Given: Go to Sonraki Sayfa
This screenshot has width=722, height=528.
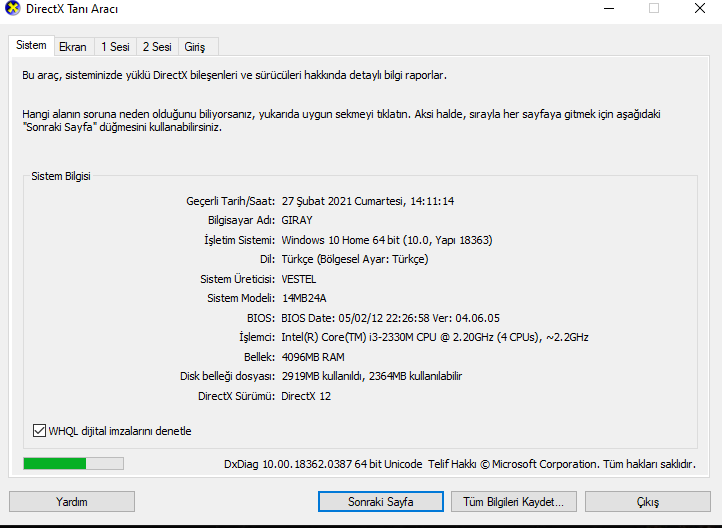Looking at the screenshot, I should (x=381, y=502).
